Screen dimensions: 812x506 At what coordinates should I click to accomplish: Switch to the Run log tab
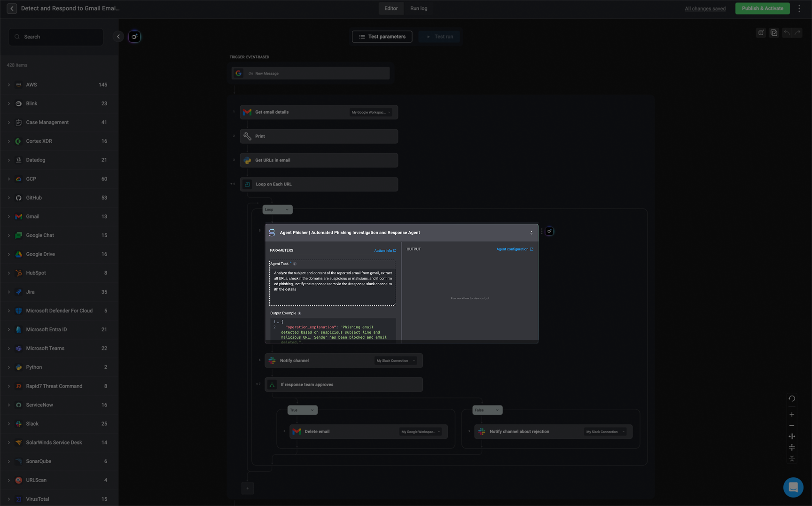[x=419, y=8]
